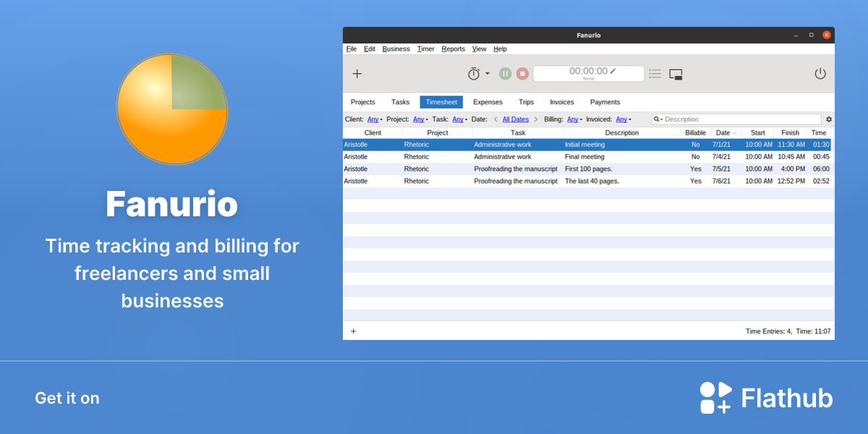Click the Time Entries: 4 status text
The height and width of the screenshot is (434, 868).
tap(769, 331)
